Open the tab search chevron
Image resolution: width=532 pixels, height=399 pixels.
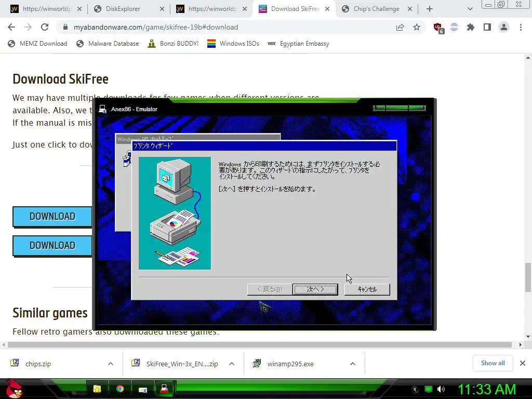point(470,9)
